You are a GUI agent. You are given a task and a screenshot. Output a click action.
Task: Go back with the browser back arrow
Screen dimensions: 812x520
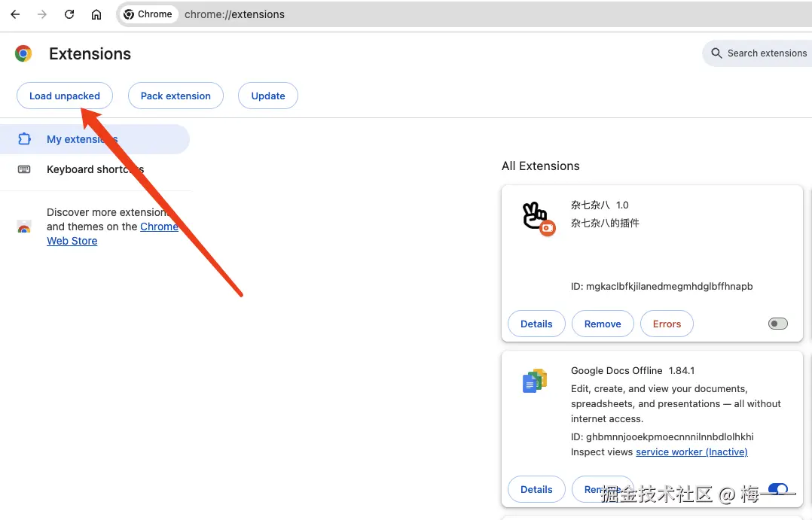pyautogui.click(x=15, y=14)
